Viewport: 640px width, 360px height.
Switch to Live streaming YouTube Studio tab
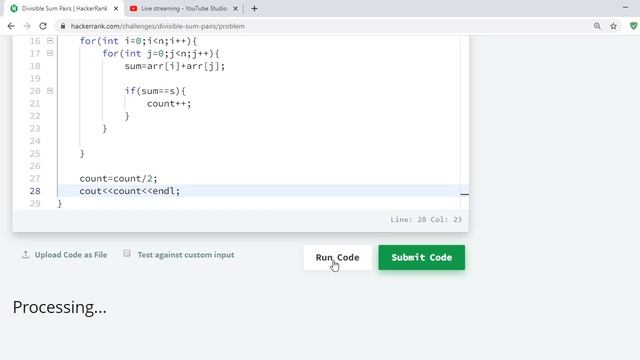(184, 9)
